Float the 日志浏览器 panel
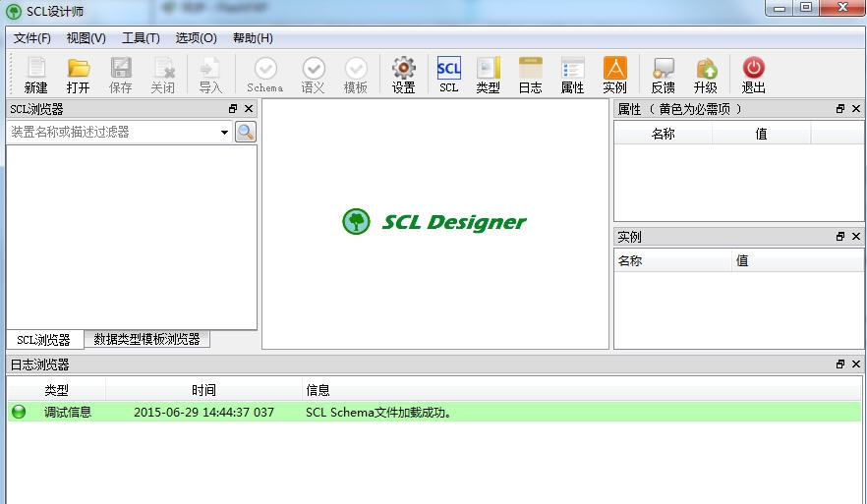Image resolution: width=867 pixels, height=504 pixels. (x=840, y=364)
